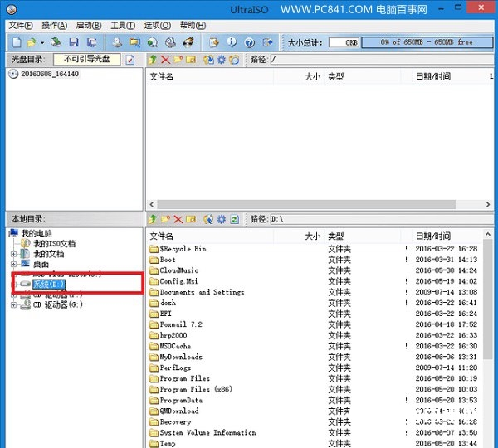Click the gear icon in image pane toolbar
This screenshot has height=448, width=498.
(222, 60)
